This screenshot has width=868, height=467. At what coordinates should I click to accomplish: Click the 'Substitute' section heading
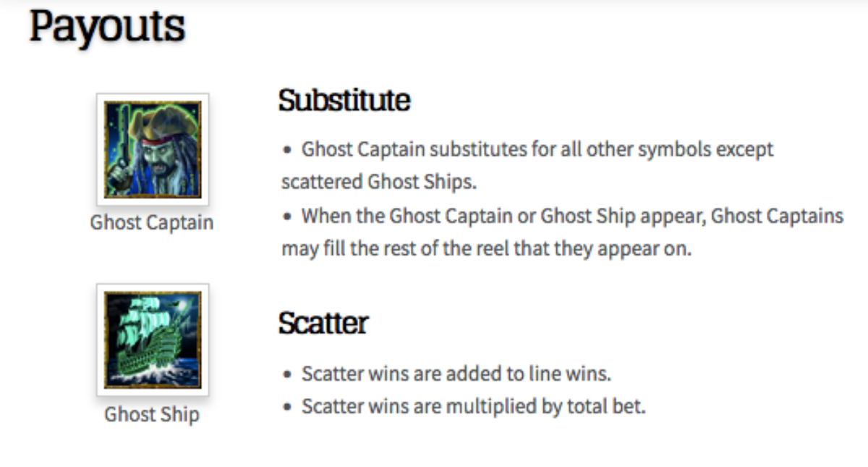click(344, 101)
